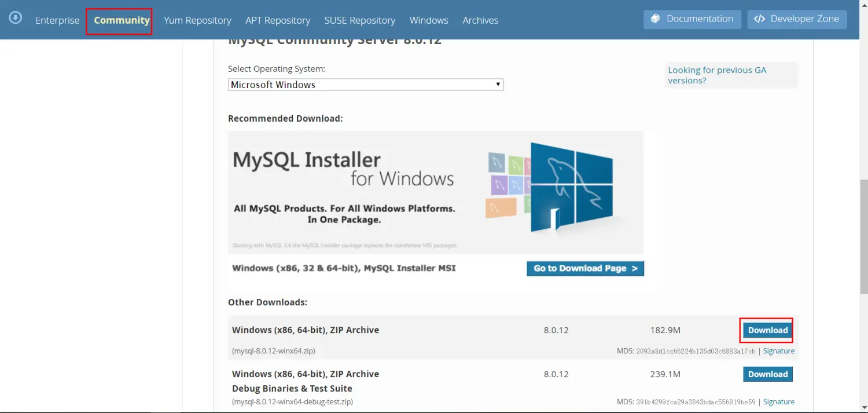Open the APT Repository tab
The height and width of the screenshot is (413, 868).
278,20
